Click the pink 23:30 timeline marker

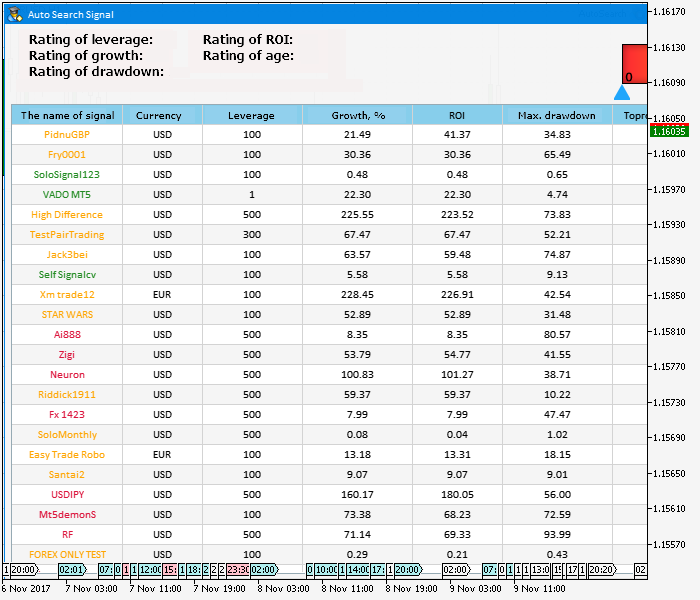(x=238, y=570)
